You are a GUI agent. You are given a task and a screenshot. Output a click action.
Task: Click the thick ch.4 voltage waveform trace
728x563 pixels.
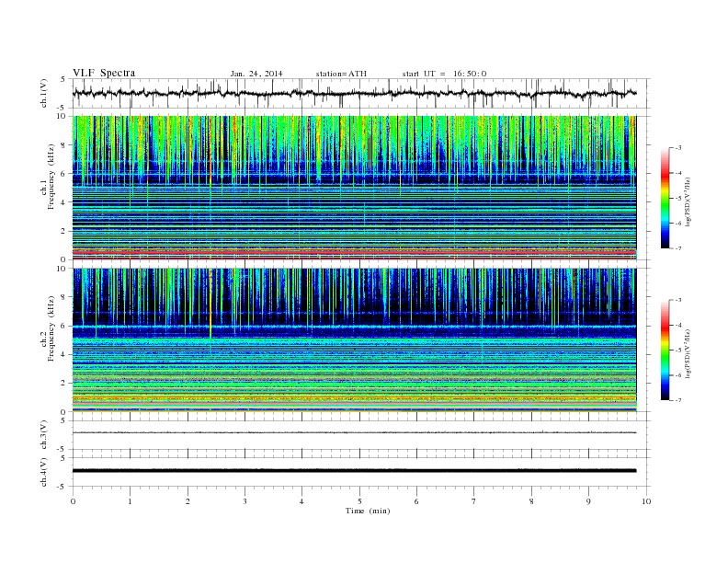pyautogui.click(x=355, y=471)
